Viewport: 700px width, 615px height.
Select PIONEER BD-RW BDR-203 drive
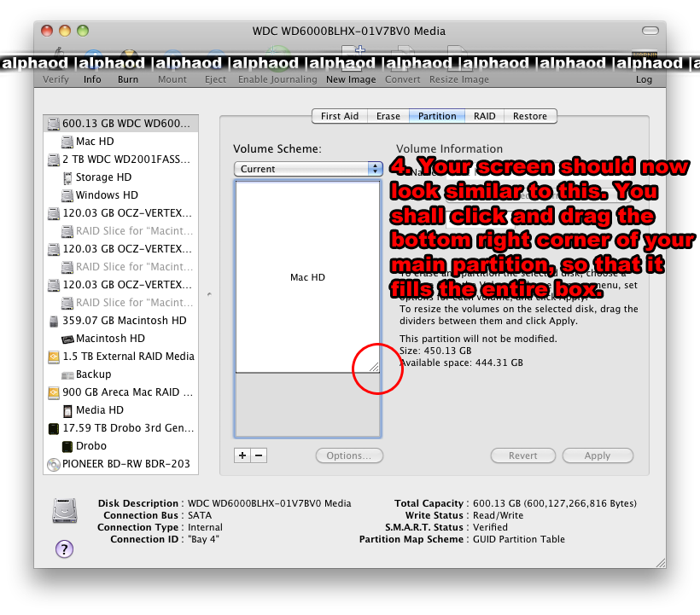pyautogui.click(x=121, y=464)
